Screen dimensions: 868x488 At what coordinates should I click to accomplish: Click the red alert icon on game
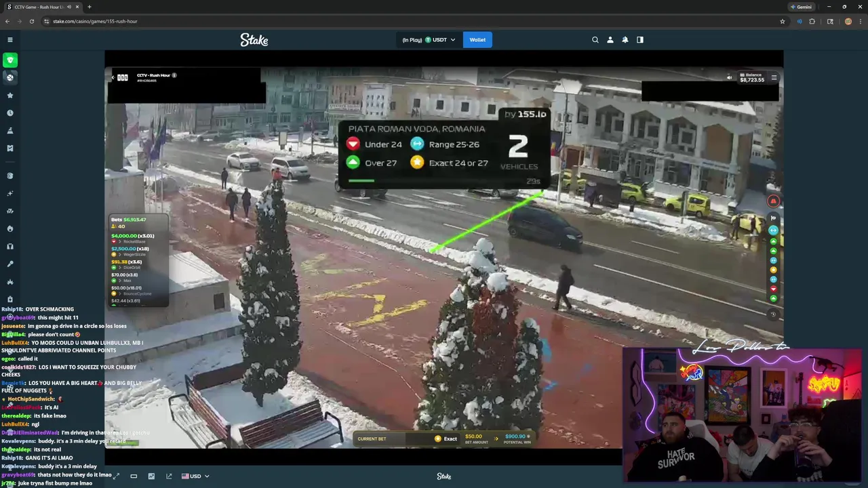point(773,201)
